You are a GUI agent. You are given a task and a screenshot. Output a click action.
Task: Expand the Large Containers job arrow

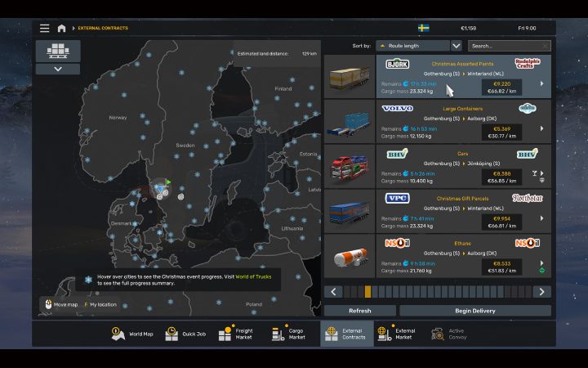pyautogui.click(x=541, y=128)
